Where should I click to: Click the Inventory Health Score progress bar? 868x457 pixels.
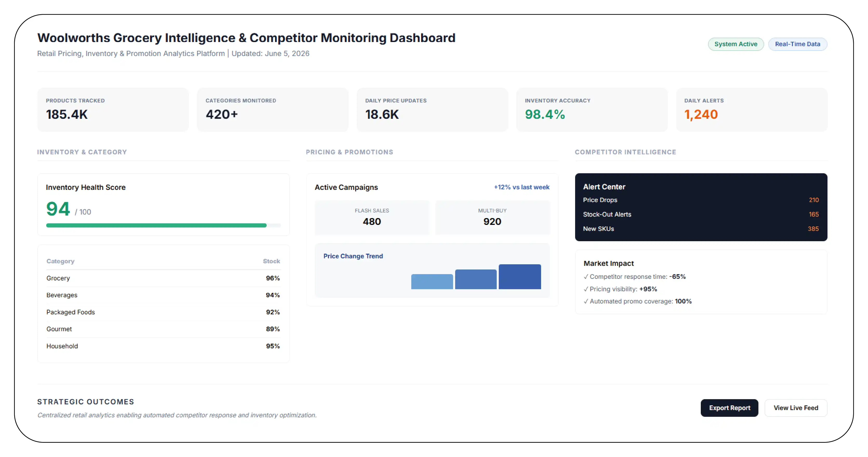click(163, 225)
